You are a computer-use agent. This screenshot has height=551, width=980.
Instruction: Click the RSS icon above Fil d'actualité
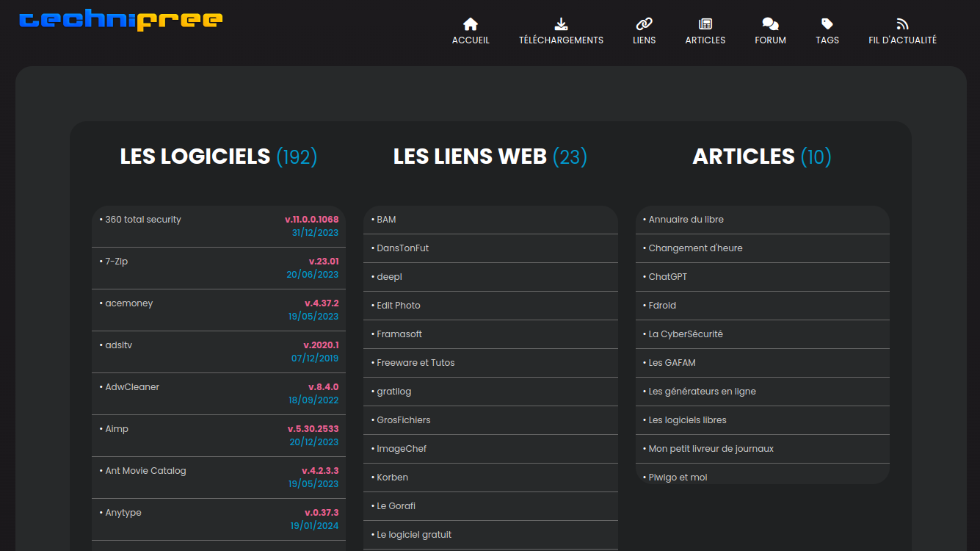click(902, 24)
